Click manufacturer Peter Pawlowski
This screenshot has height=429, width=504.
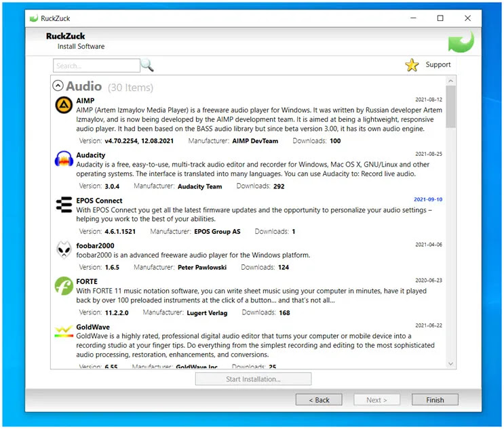(202, 268)
